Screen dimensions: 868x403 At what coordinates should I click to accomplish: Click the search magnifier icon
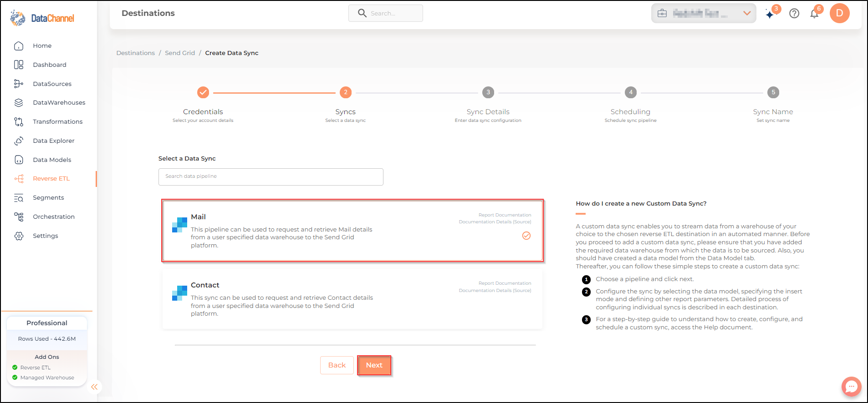coord(362,13)
